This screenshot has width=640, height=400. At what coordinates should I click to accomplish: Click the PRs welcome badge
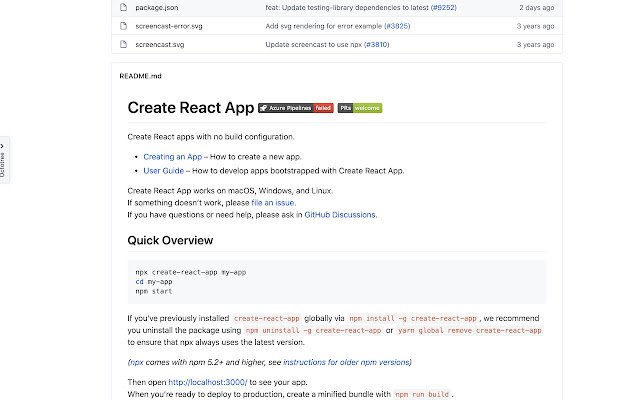coord(360,108)
